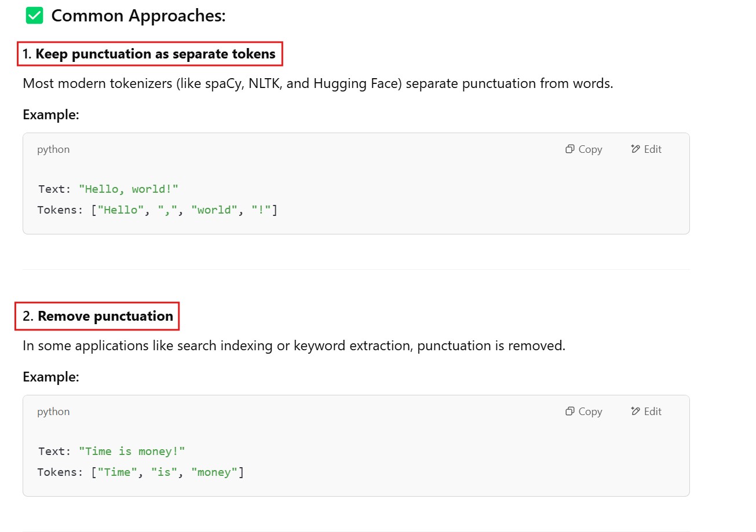Click the "Common Approaches:" title text
Screen dimensions: 756x532
point(138,16)
